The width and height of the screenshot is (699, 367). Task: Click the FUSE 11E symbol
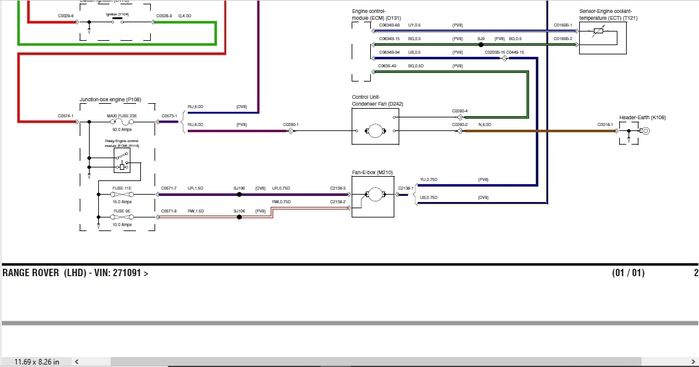pos(122,194)
